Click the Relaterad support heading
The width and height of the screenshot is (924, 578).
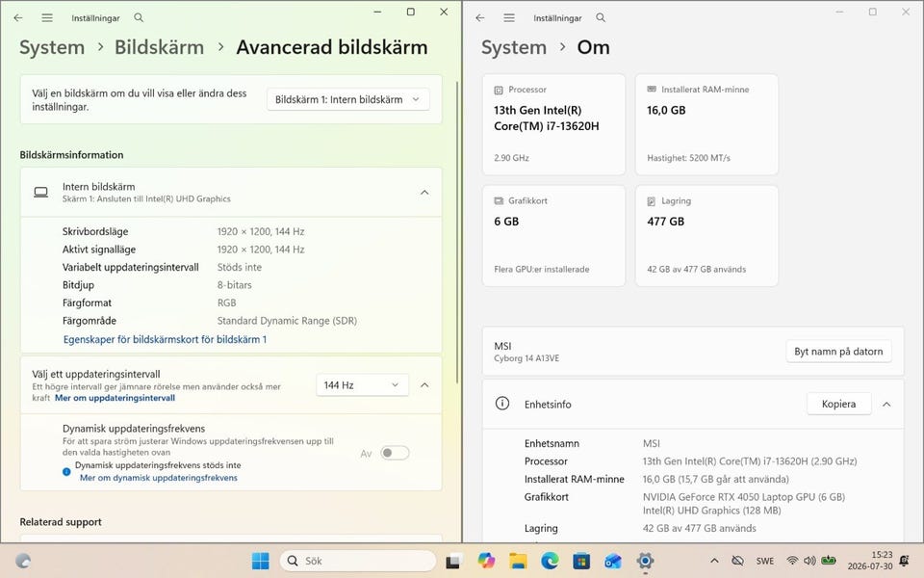pos(61,522)
